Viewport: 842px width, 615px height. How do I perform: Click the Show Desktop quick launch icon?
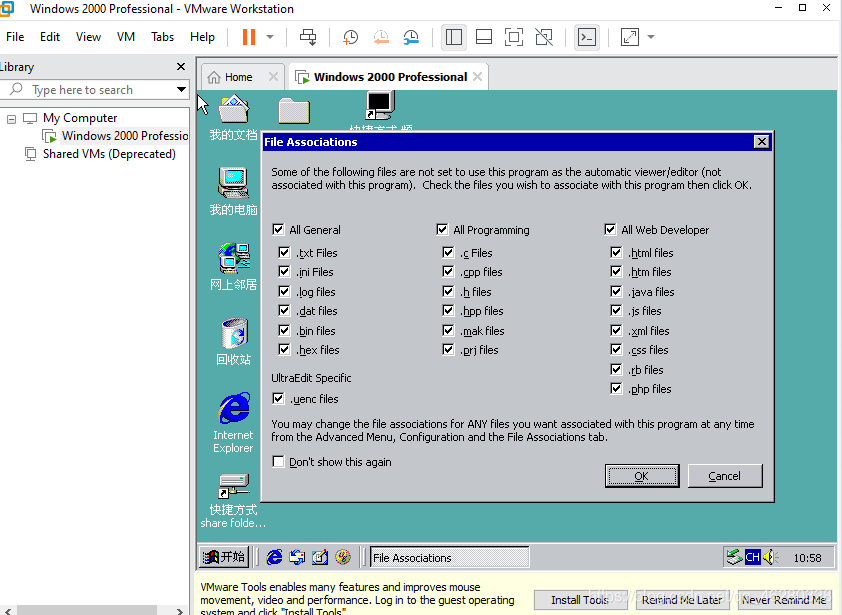point(320,558)
